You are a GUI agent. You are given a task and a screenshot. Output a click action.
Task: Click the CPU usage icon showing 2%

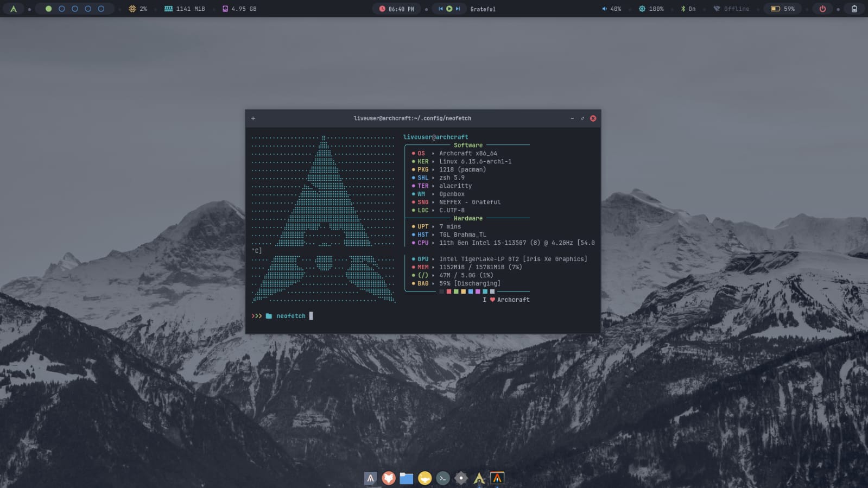coord(132,9)
